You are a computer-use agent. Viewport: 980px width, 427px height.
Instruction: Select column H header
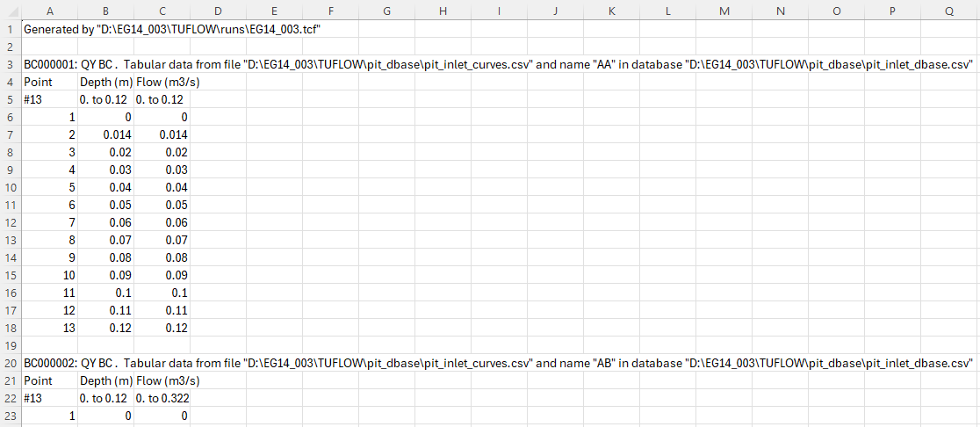pyautogui.click(x=443, y=10)
